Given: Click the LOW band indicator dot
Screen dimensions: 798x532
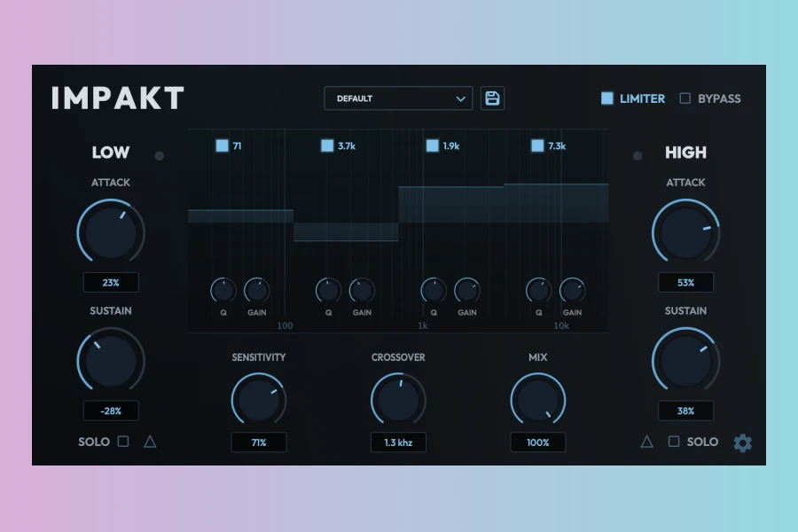Looking at the screenshot, I should tap(160, 156).
